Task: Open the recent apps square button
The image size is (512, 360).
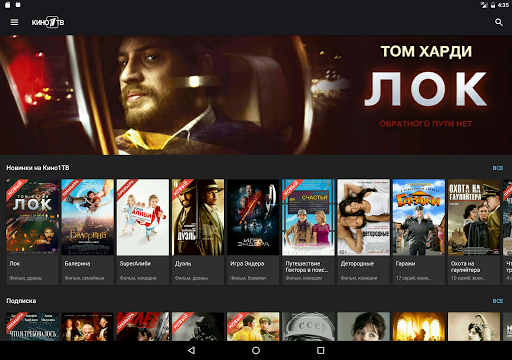Action: pos(320,350)
